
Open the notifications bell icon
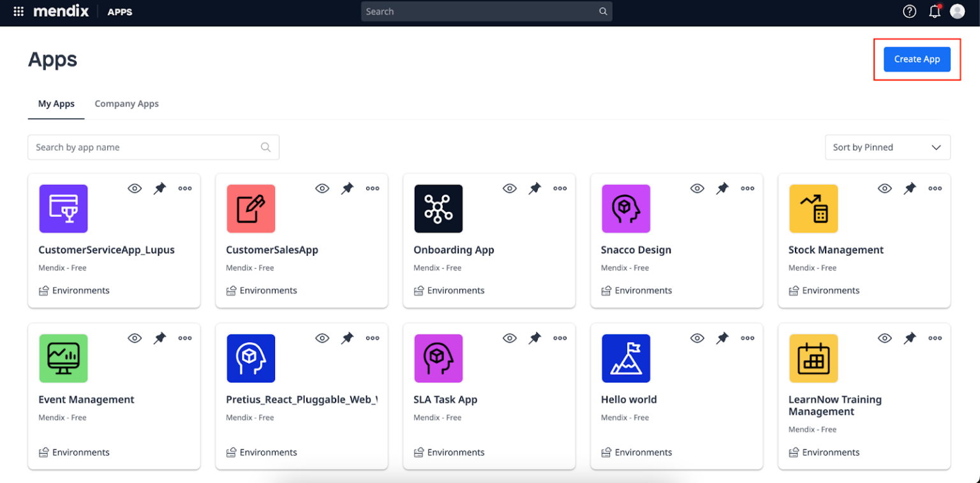tap(934, 11)
